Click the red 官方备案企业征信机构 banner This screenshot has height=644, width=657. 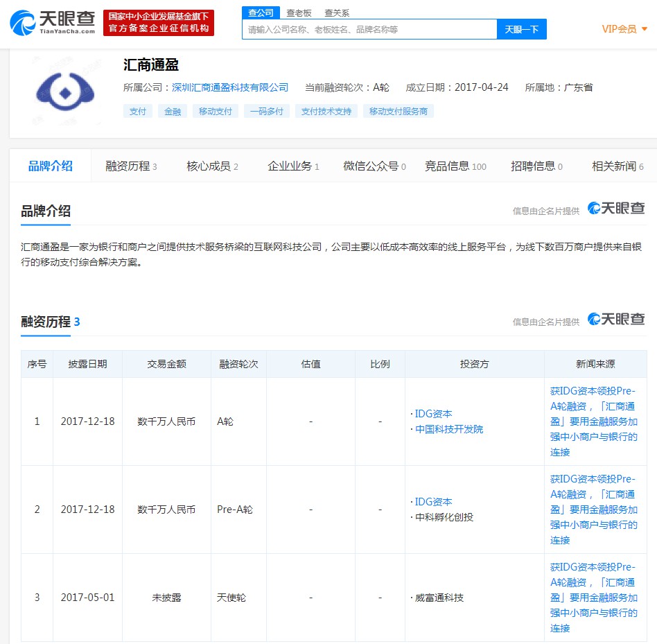(x=159, y=23)
